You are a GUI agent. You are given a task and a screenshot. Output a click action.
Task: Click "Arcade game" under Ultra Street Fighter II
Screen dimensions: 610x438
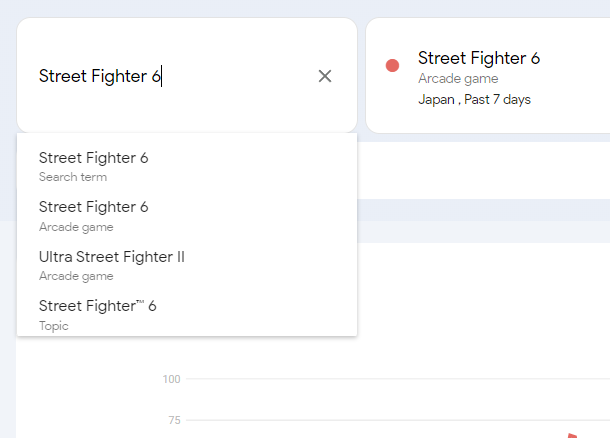(76, 276)
